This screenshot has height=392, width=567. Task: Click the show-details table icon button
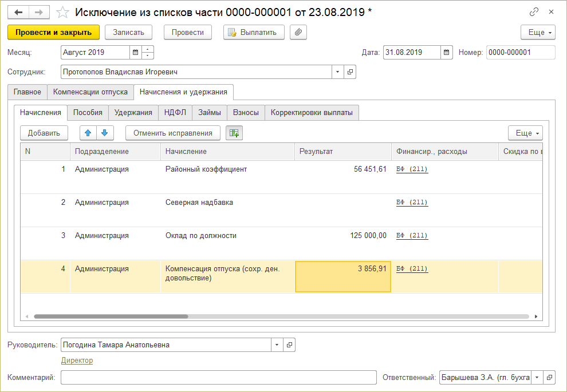coord(234,133)
